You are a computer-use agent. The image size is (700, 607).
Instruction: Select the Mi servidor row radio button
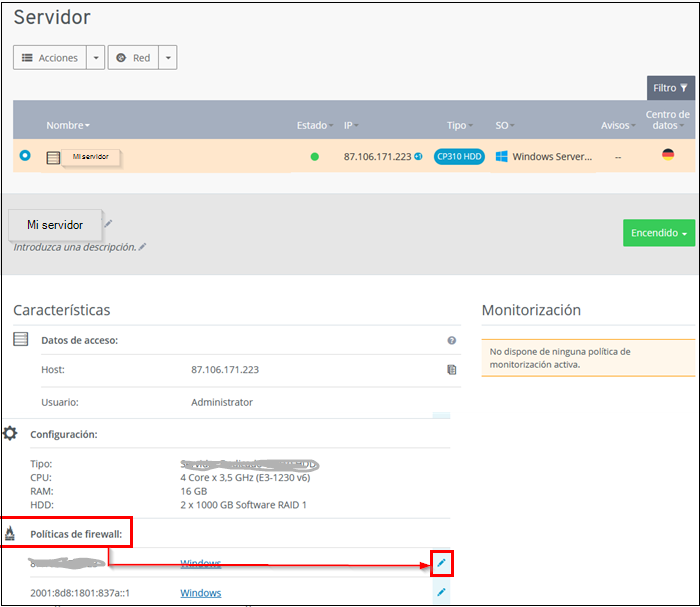(25, 156)
